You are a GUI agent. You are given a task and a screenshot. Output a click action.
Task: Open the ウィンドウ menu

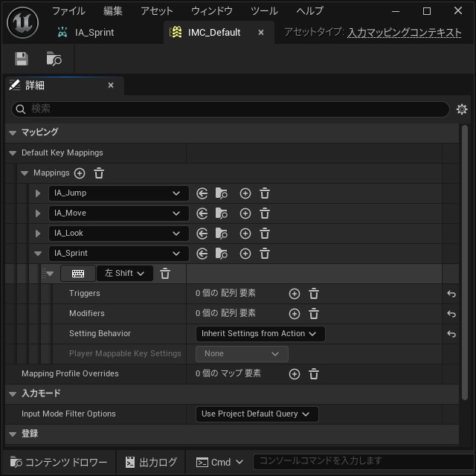(x=211, y=11)
